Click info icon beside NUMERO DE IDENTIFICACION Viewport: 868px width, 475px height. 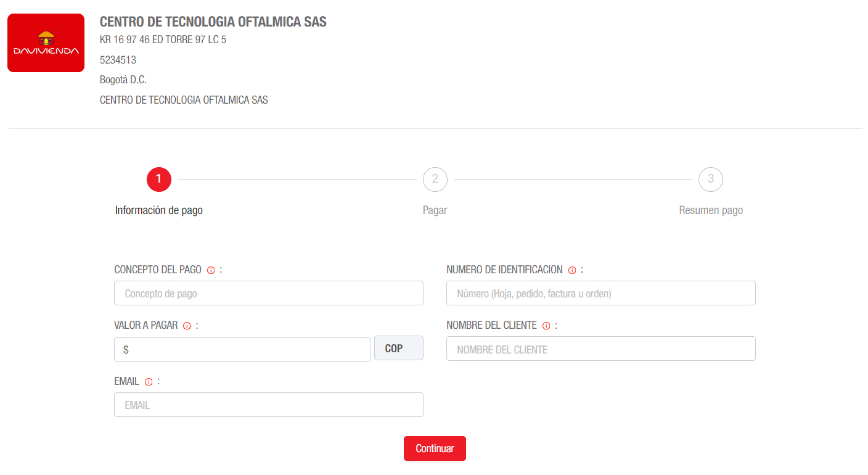point(572,270)
